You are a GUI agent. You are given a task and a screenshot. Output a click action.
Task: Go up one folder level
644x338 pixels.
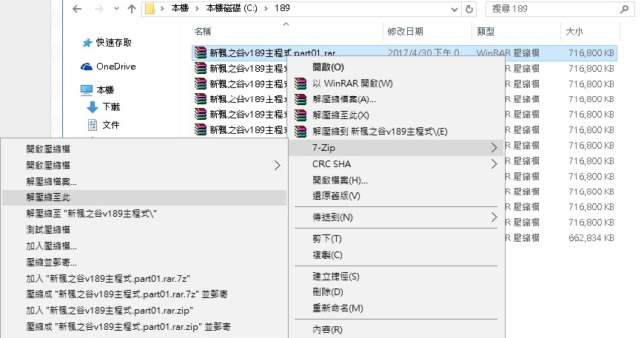tap(132, 9)
